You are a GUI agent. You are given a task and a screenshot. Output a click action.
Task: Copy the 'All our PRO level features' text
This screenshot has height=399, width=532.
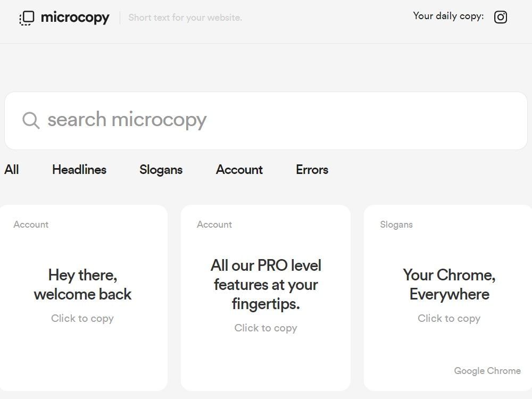(265, 285)
